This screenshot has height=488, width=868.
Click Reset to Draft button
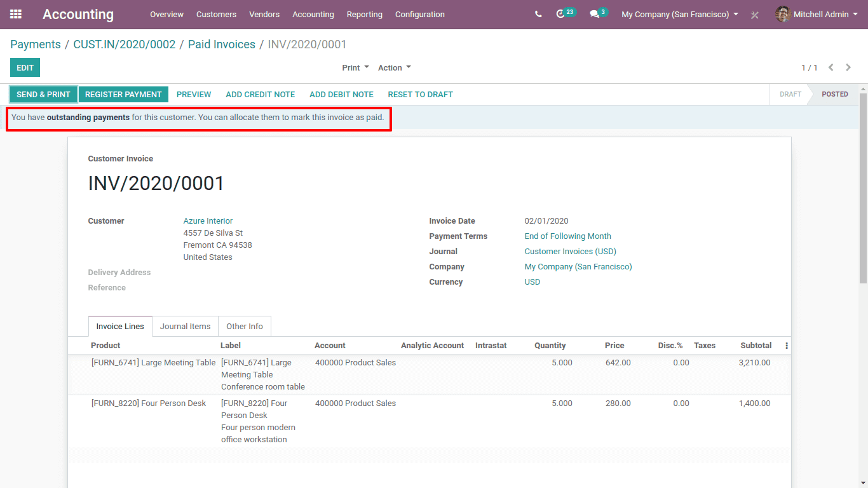(x=420, y=95)
